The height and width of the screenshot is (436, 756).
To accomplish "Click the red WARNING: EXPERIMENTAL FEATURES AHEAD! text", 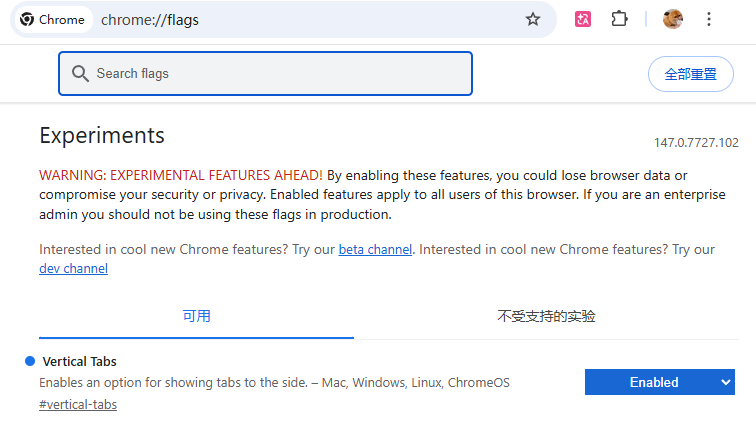I will (181, 175).
